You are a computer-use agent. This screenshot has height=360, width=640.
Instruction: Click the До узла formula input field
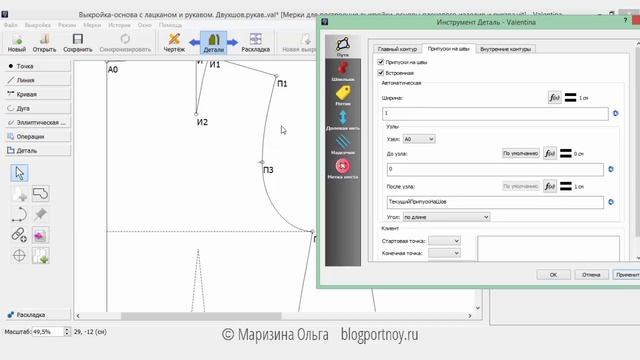click(x=495, y=169)
